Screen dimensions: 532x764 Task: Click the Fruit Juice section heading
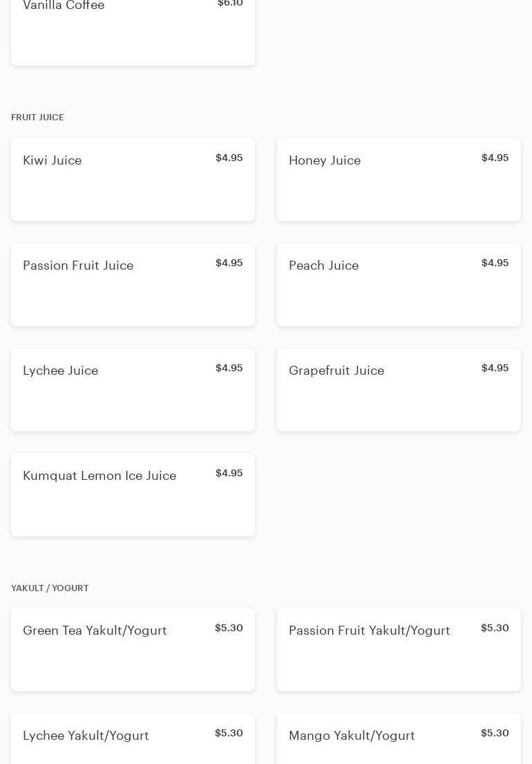37,118
